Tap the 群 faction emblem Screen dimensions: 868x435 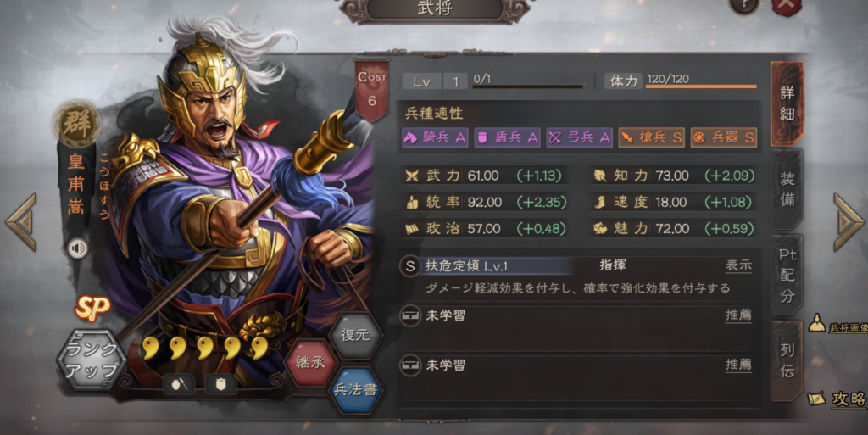tap(77, 124)
